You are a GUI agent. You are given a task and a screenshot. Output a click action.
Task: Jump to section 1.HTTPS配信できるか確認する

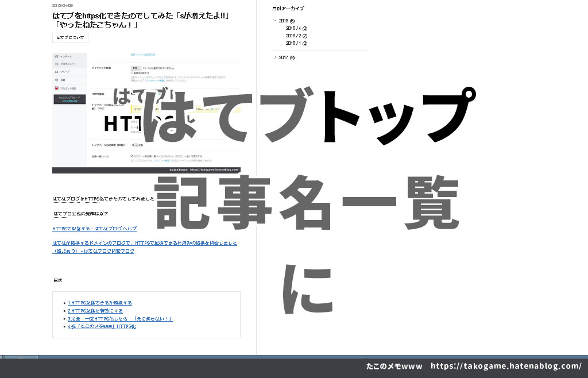point(100,303)
